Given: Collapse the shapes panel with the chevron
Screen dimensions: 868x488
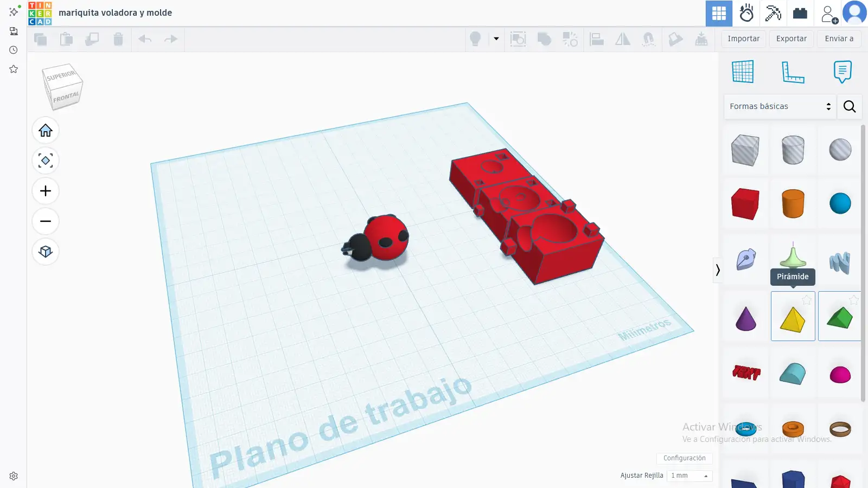Looking at the screenshot, I should coord(718,270).
